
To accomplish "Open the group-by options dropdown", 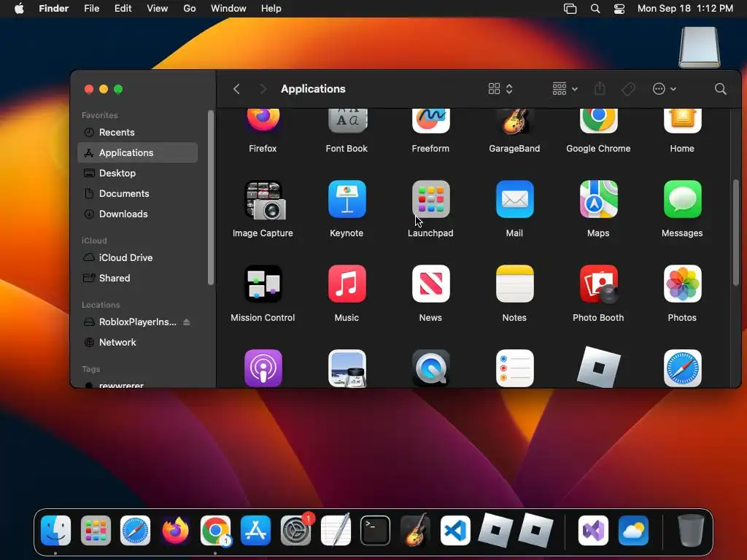I will [x=565, y=89].
